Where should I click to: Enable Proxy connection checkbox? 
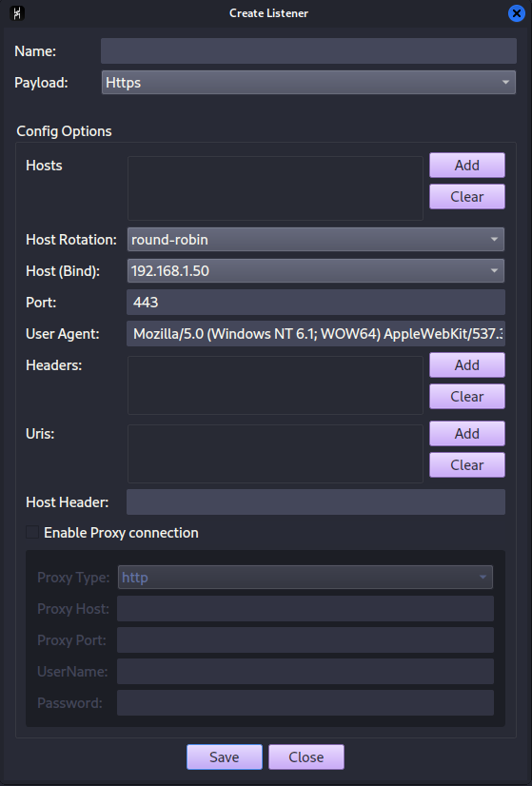pos(32,532)
